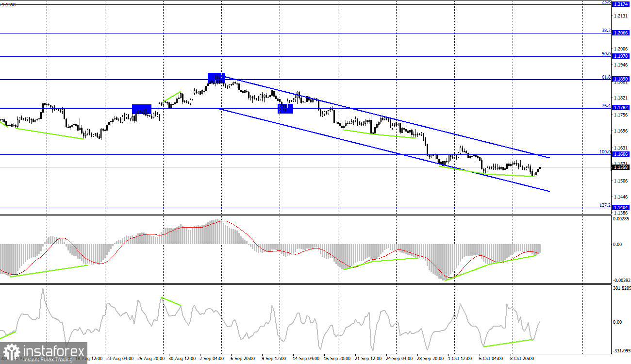This screenshot has height=364, width=631.
Task: Click the 1.1606 level price tag
Action: (x=621, y=154)
